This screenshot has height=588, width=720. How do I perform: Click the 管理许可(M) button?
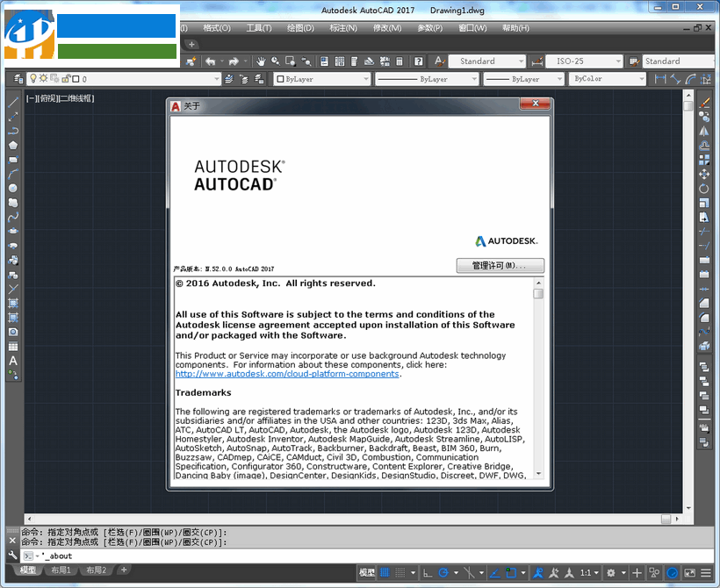pyautogui.click(x=500, y=265)
